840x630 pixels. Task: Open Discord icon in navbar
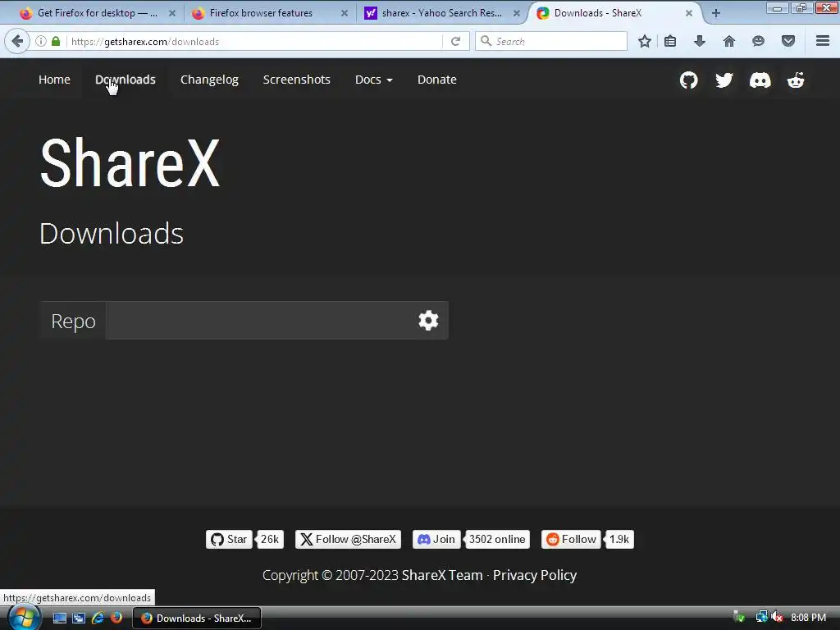pyautogui.click(x=760, y=80)
